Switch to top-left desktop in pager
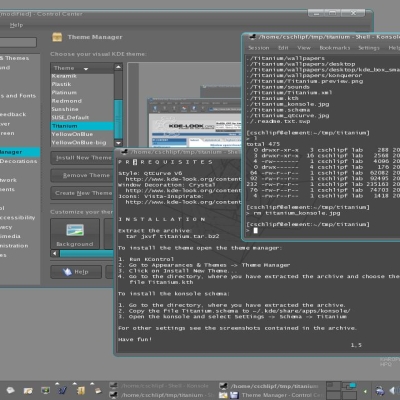The height and width of the screenshot is (400, 400). [334, 386]
